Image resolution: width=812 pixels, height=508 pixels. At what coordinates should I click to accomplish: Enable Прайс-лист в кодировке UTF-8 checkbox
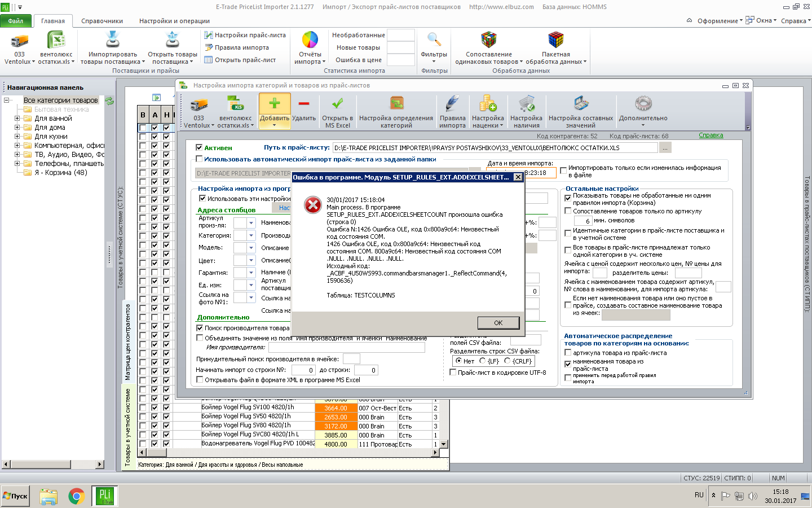pyautogui.click(x=453, y=373)
